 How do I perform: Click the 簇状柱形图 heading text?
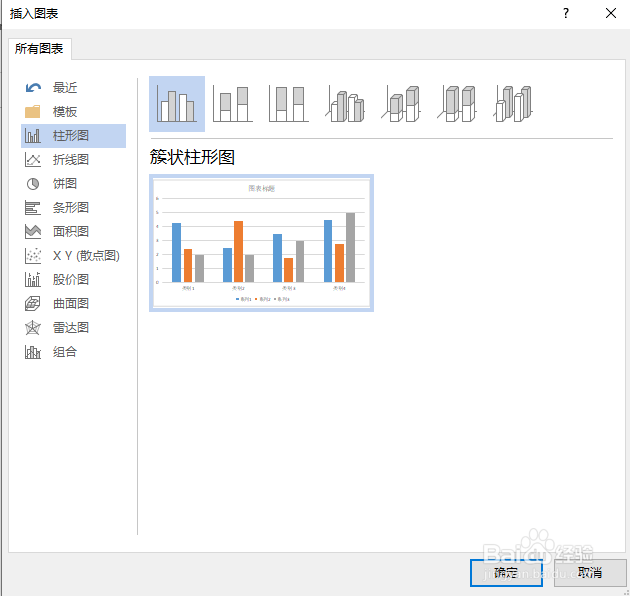192,157
